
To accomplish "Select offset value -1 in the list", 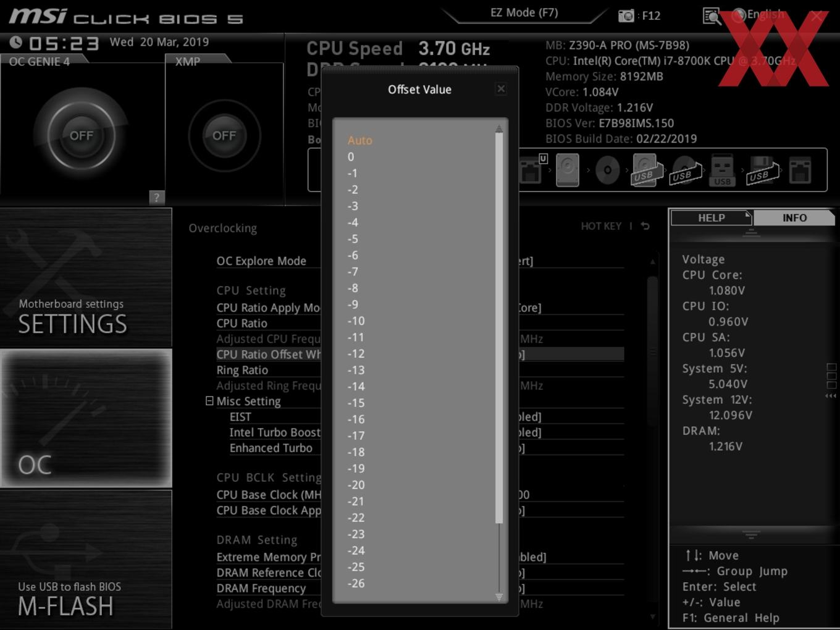I will (352, 173).
